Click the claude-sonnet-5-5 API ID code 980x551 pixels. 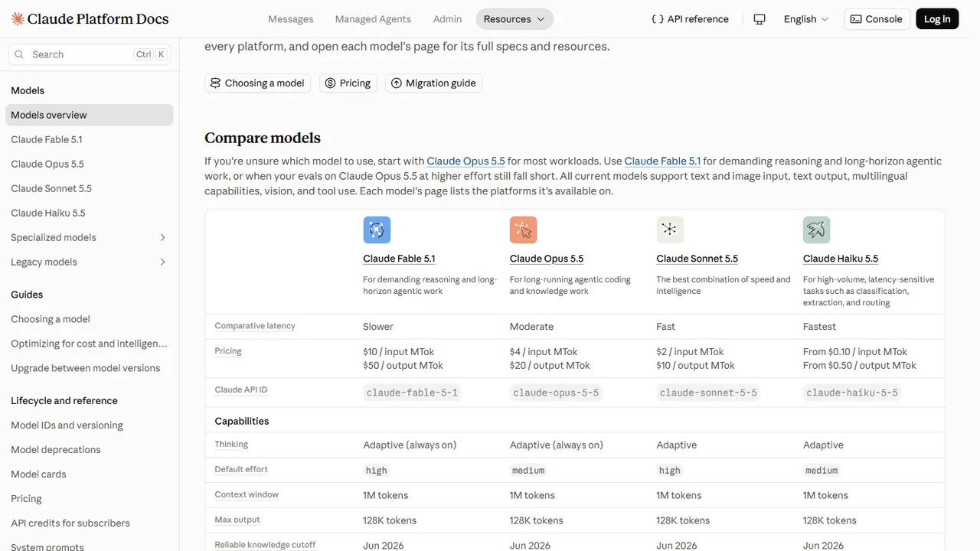click(708, 393)
